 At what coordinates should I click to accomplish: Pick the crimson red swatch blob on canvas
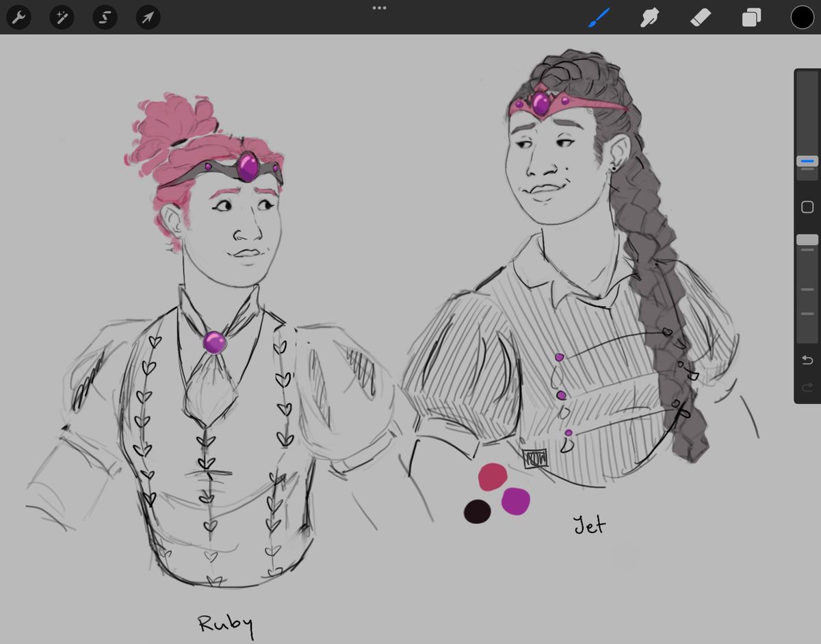(493, 477)
